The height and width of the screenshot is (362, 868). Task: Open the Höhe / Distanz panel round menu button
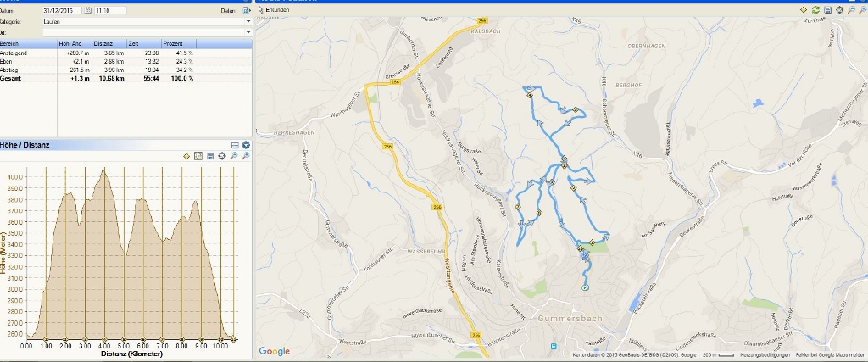(x=246, y=145)
